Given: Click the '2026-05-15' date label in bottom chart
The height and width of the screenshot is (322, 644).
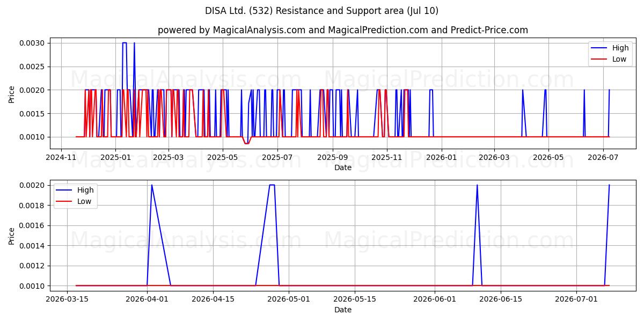Looking at the screenshot, I should [355, 299].
